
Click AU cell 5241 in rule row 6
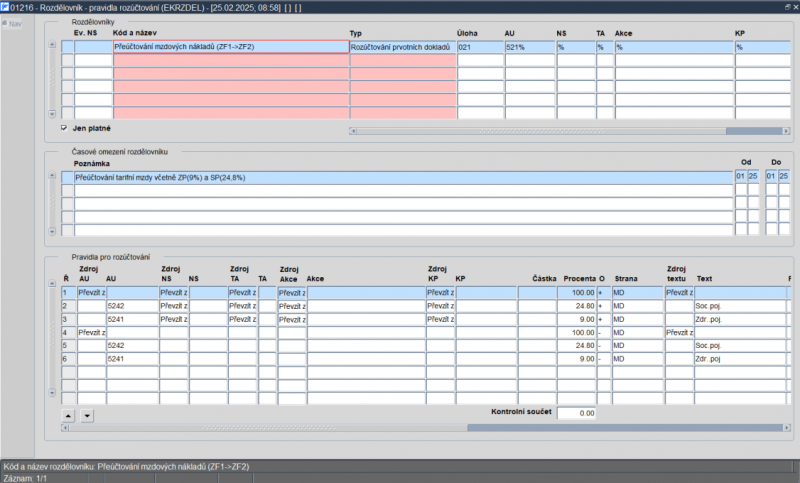point(133,359)
